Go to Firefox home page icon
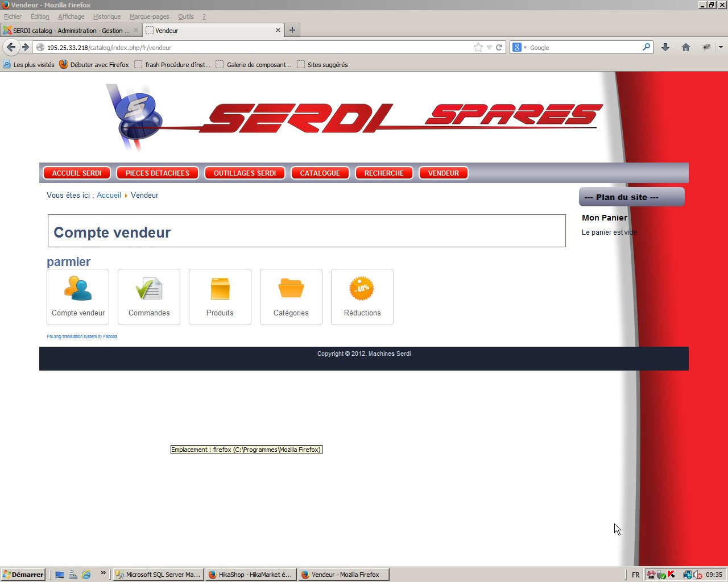The height and width of the screenshot is (582, 728). pyautogui.click(x=686, y=48)
